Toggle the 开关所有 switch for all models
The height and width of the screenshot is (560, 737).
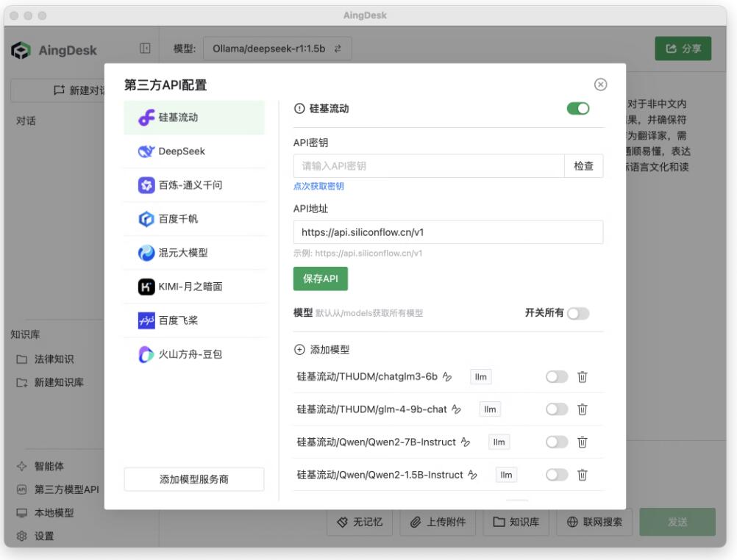tap(577, 313)
